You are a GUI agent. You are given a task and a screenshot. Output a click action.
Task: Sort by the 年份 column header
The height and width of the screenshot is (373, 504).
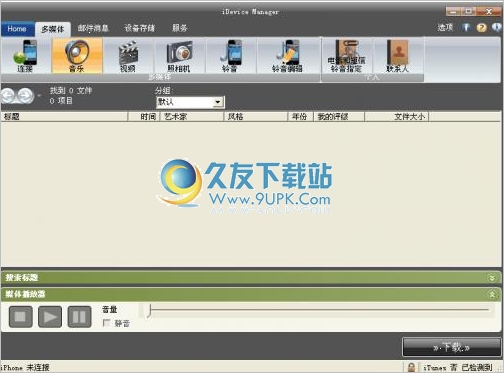[301, 117]
